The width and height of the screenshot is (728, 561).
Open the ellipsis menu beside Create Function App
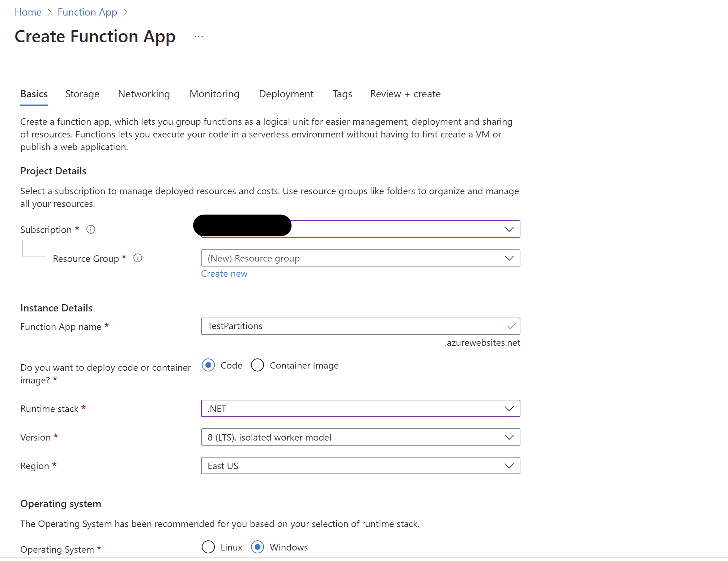[x=199, y=37]
